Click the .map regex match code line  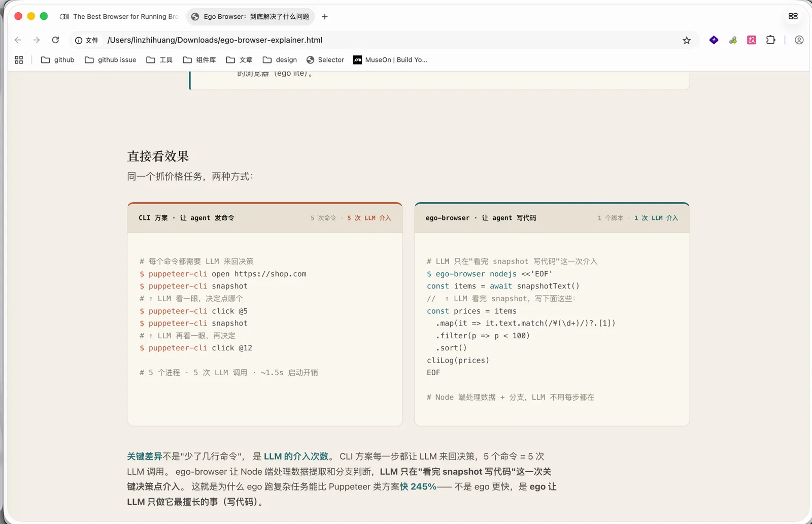[x=525, y=323]
